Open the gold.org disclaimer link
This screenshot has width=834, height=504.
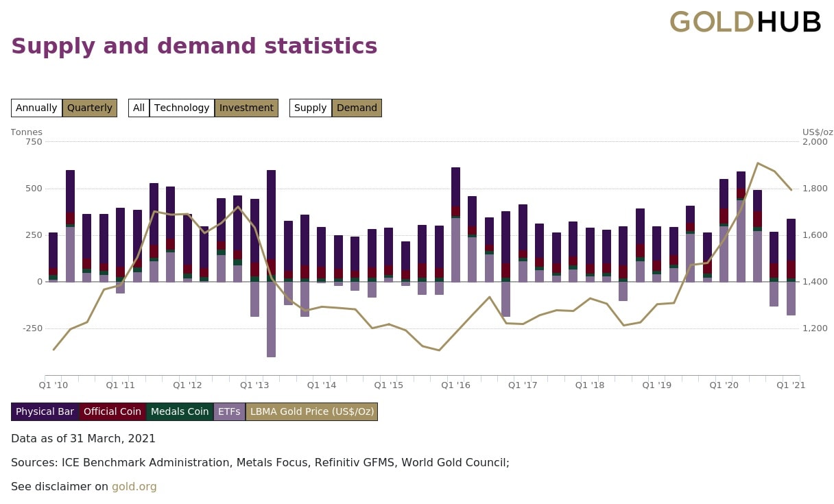[134, 487]
